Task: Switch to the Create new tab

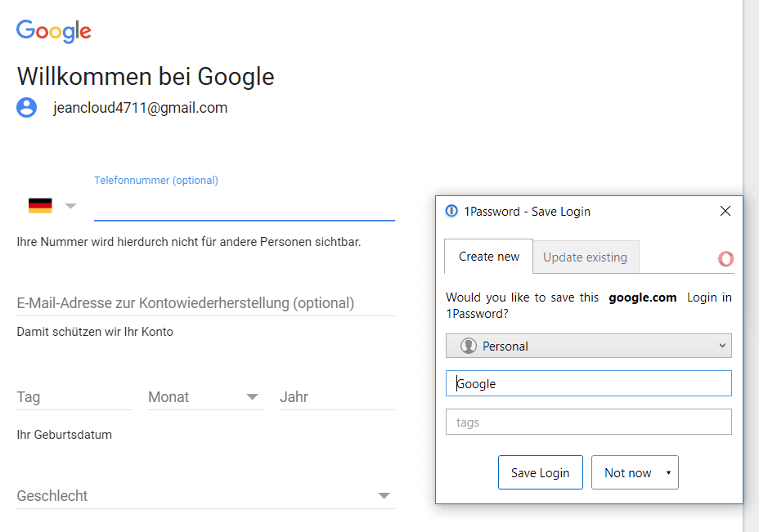Action: coord(489,257)
